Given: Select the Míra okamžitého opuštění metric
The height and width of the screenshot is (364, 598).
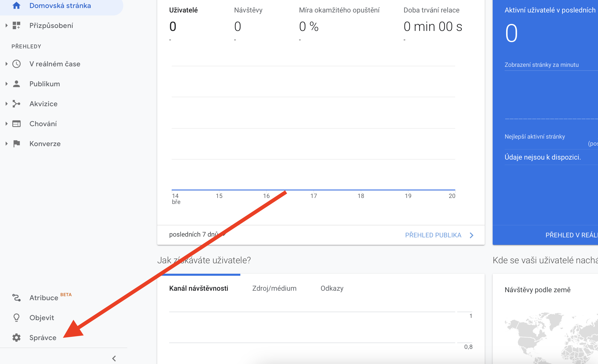Looking at the screenshot, I should [x=339, y=10].
